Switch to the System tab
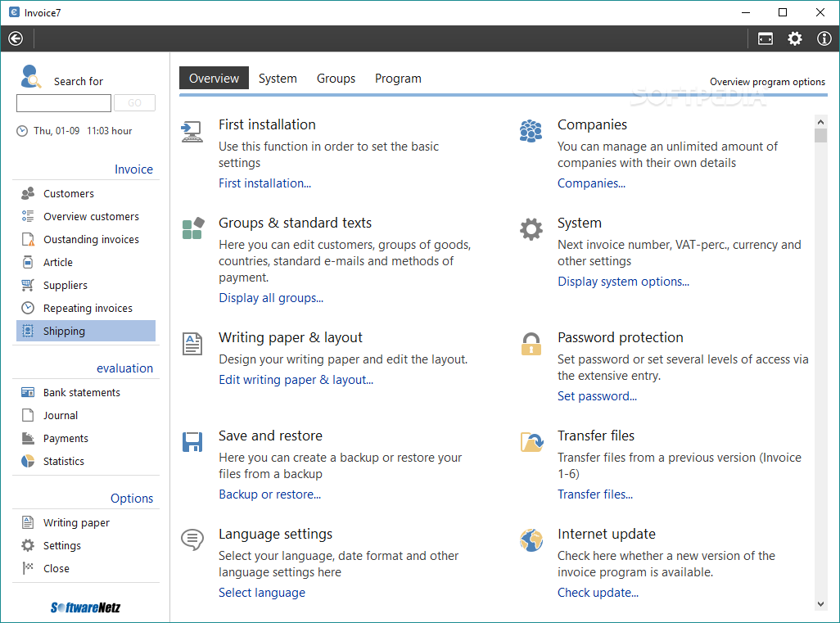 pyautogui.click(x=278, y=79)
